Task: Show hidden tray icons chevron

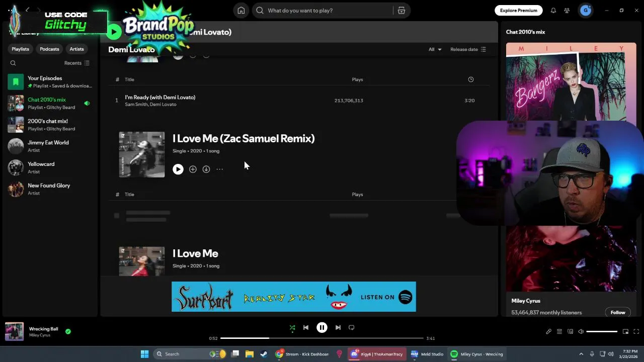Action: point(581,354)
